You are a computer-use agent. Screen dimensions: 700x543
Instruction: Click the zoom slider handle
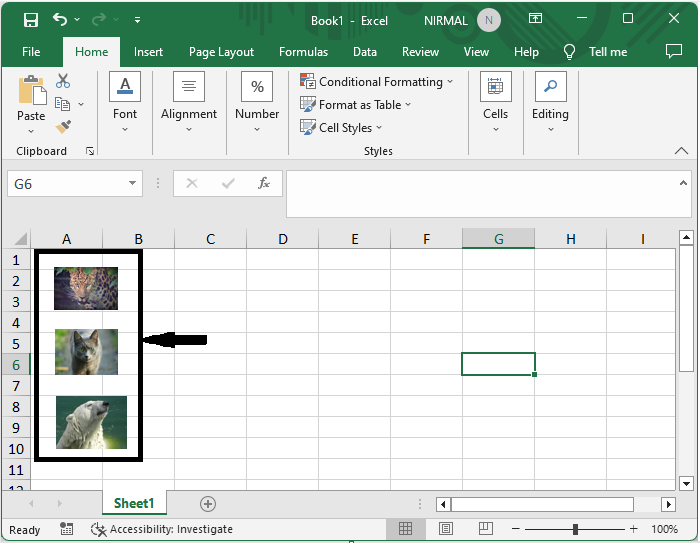tap(575, 529)
